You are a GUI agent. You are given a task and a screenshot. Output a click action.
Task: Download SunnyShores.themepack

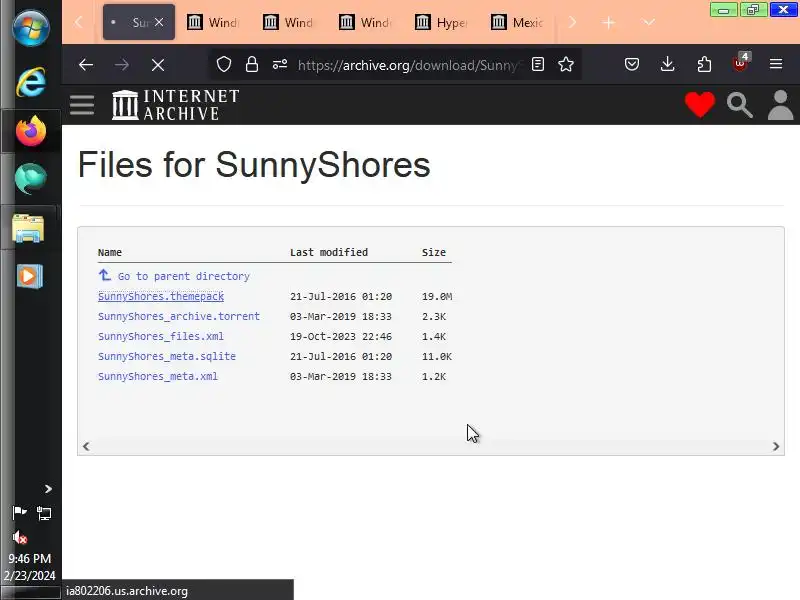pyautogui.click(x=161, y=296)
